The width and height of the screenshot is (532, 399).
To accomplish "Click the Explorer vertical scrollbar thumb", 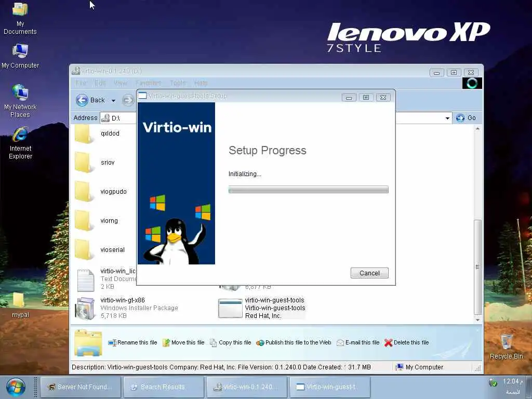I will (478, 267).
